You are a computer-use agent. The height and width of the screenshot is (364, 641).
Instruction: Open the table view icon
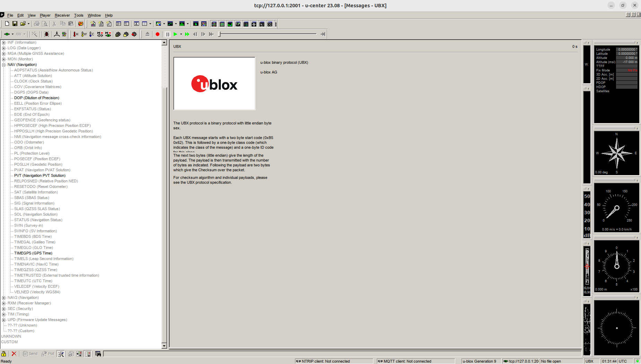point(145,24)
